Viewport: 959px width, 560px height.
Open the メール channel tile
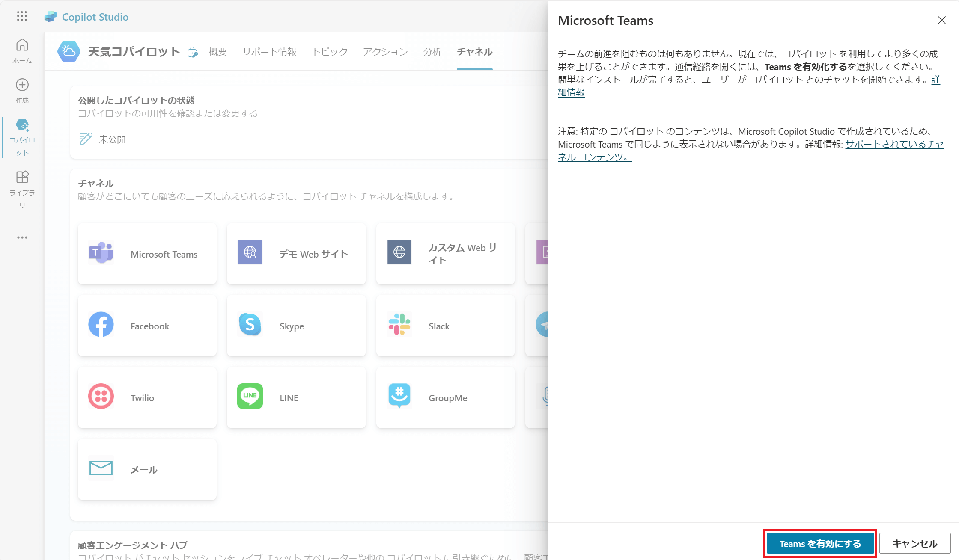tap(147, 469)
